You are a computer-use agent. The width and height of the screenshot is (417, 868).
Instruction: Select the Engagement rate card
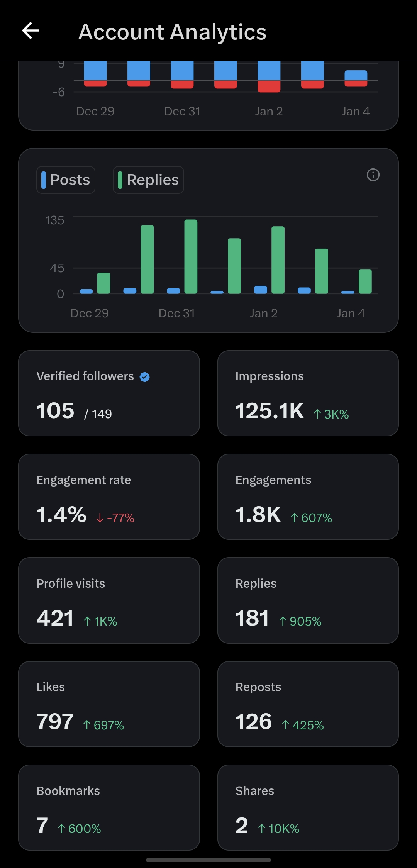point(109,497)
